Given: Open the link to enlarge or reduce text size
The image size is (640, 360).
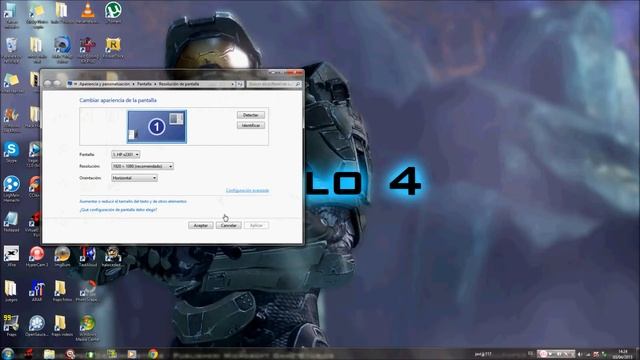Looking at the screenshot, I should [133, 202].
